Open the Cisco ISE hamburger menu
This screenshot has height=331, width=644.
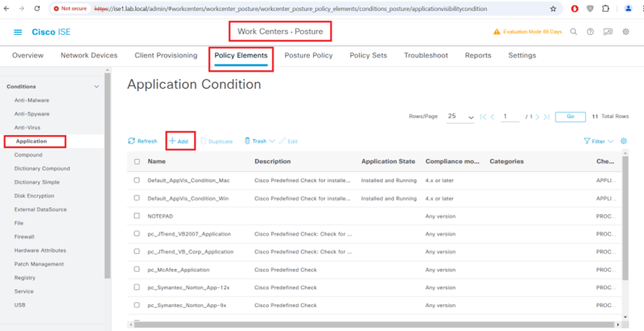pyautogui.click(x=17, y=32)
